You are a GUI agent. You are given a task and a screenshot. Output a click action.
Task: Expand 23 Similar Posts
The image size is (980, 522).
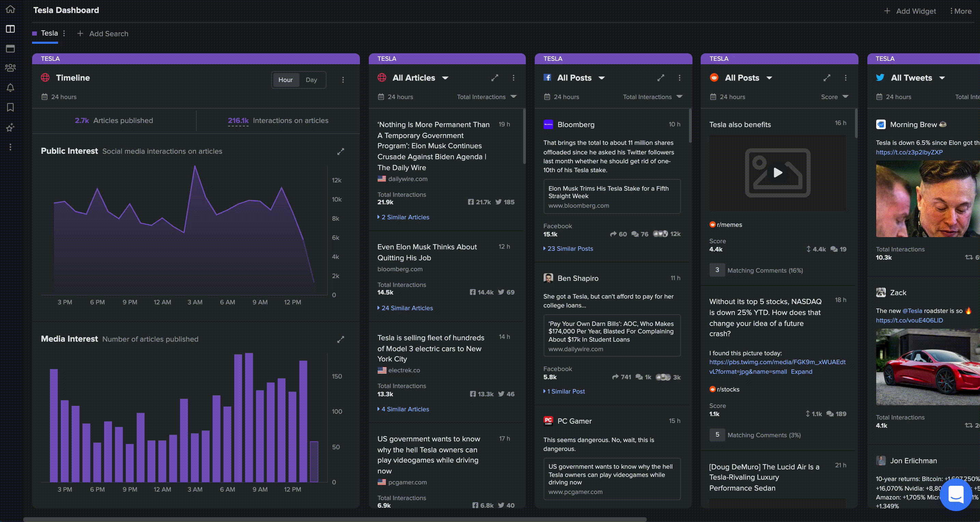tap(569, 249)
